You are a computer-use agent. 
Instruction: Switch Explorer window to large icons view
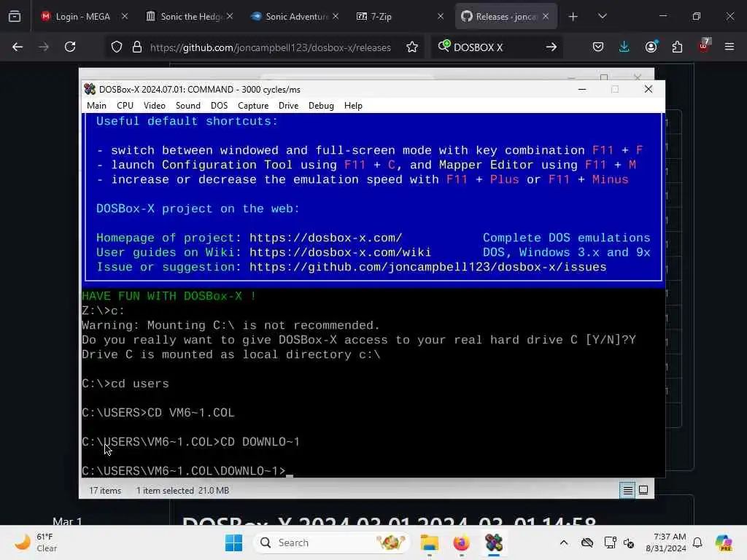click(x=643, y=490)
